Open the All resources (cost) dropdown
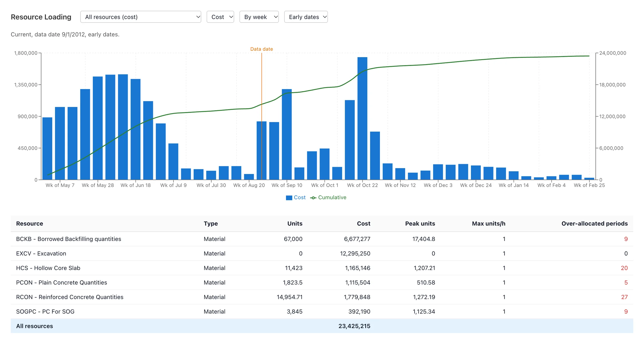Viewport: 644px width, 360px height. (141, 17)
